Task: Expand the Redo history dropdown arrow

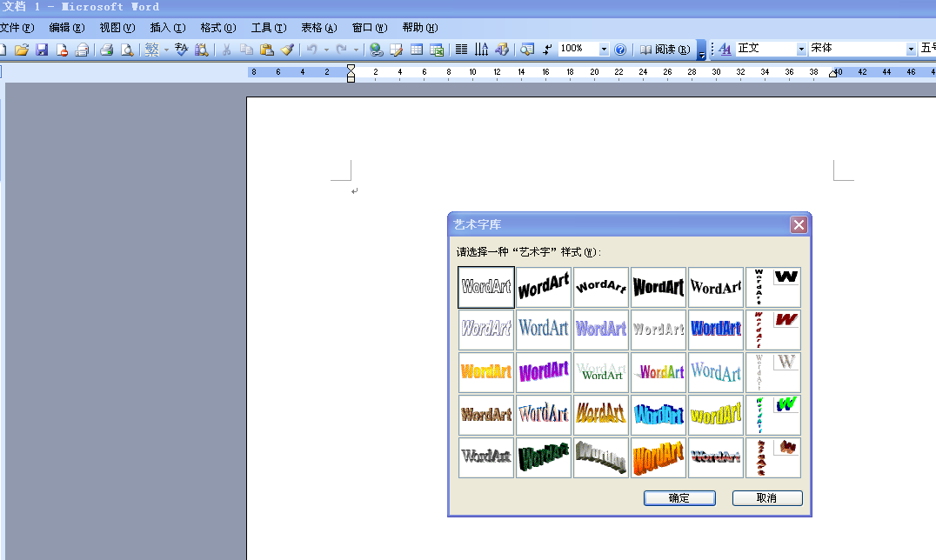Action: pos(356,50)
